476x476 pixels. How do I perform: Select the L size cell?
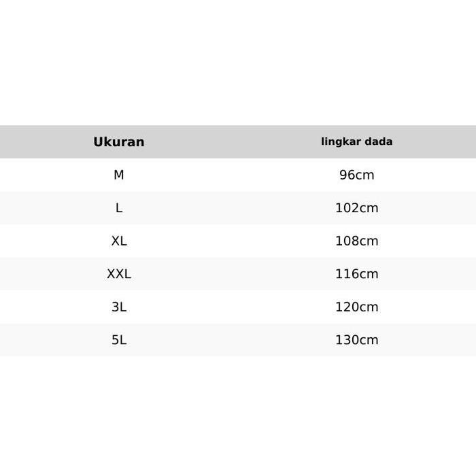point(119,208)
